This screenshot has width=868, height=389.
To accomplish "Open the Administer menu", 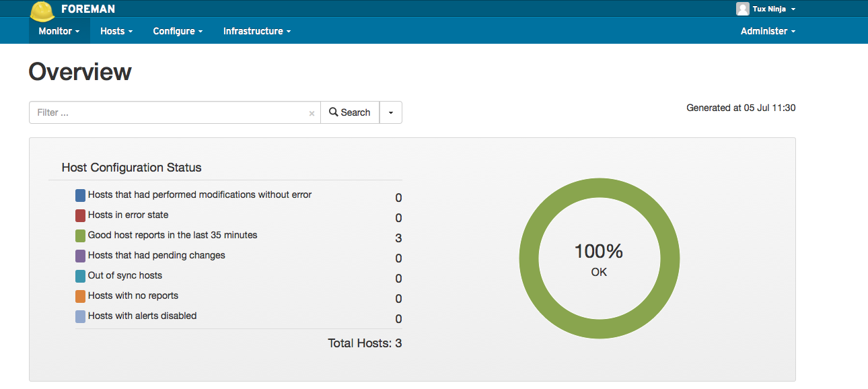I will tap(768, 31).
